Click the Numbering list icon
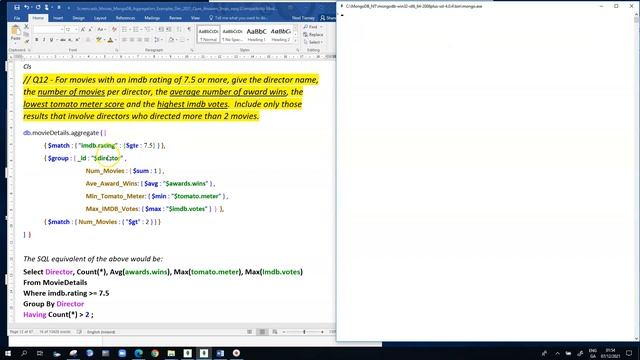The height and width of the screenshot is (360, 640). [x=136, y=29]
